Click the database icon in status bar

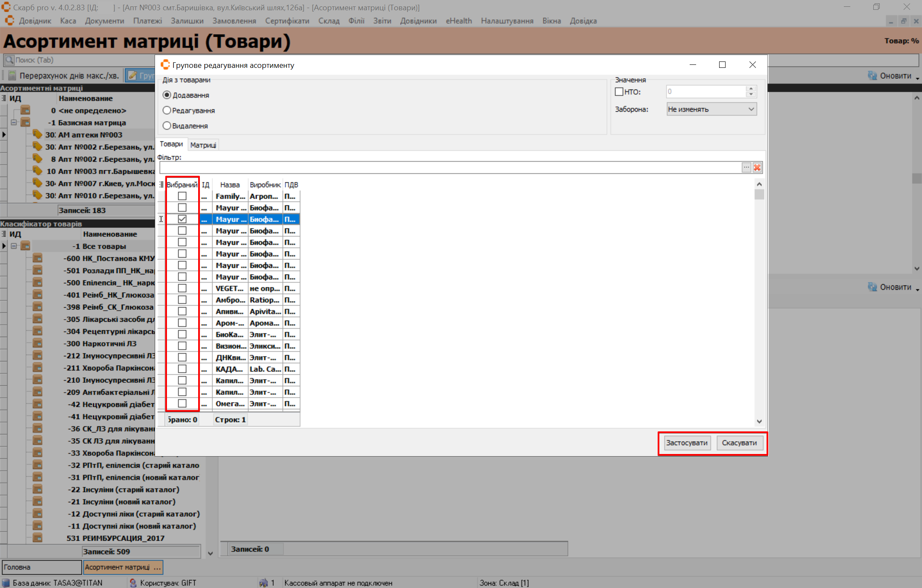tap(6, 583)
